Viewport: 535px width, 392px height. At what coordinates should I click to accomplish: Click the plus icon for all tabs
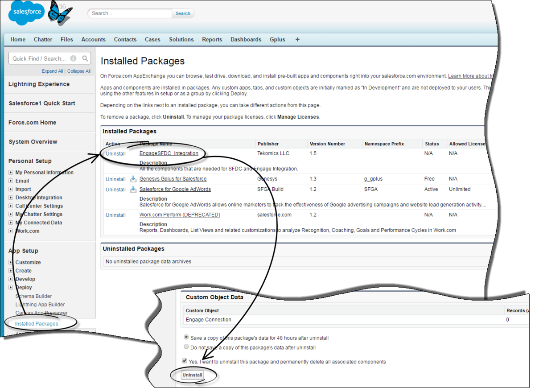coord(297,39)
